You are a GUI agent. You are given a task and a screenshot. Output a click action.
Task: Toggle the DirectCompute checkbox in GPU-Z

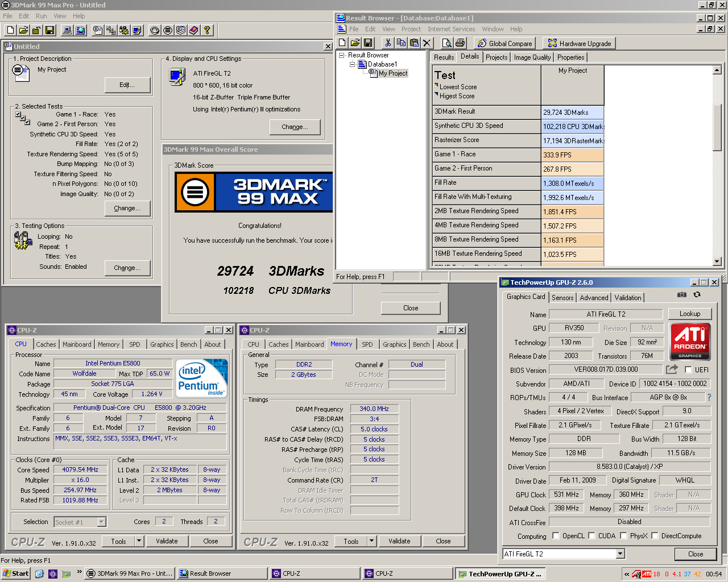[655, 535]
